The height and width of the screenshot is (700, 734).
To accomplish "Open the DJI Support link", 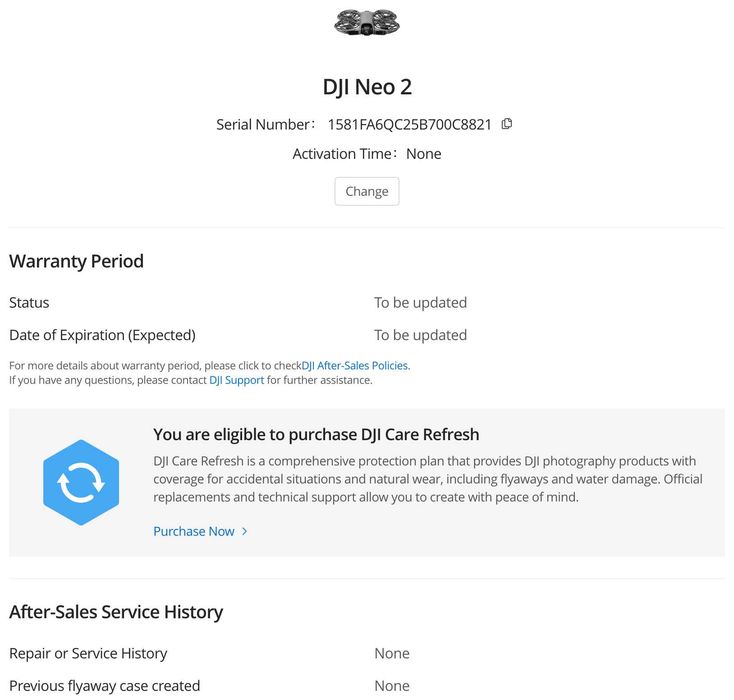I will 237,380.
